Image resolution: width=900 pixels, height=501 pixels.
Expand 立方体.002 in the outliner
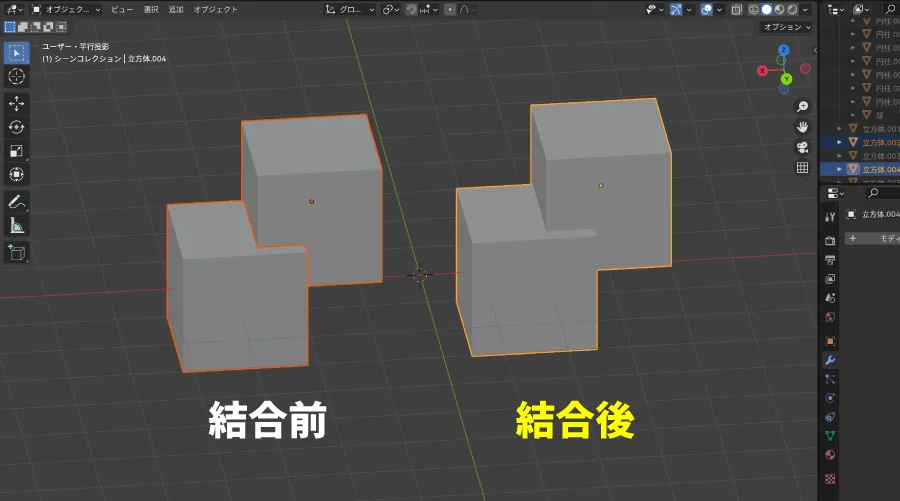pyautogui.click(x=841, y=142)
